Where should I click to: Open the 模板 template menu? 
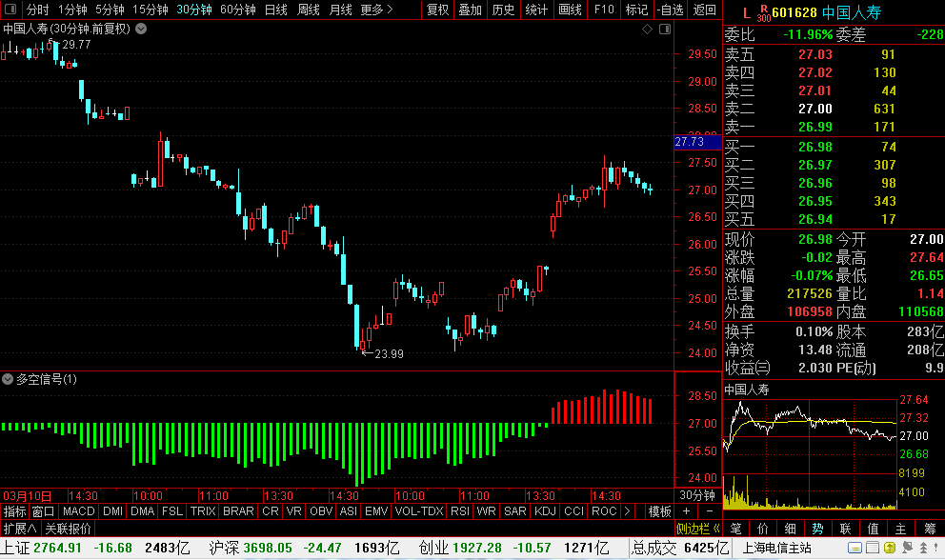tap(660, 511)
